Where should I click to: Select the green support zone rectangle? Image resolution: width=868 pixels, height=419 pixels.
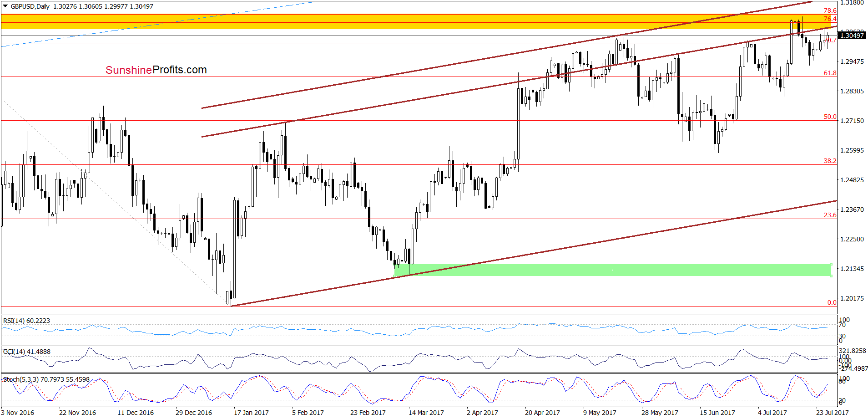click(x=613, y=270)
